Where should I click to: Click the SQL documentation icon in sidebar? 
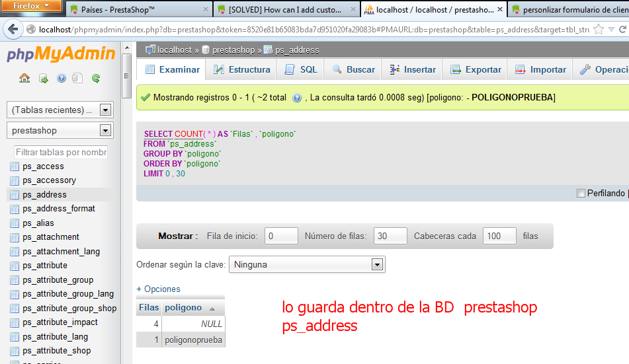[77, 78]
